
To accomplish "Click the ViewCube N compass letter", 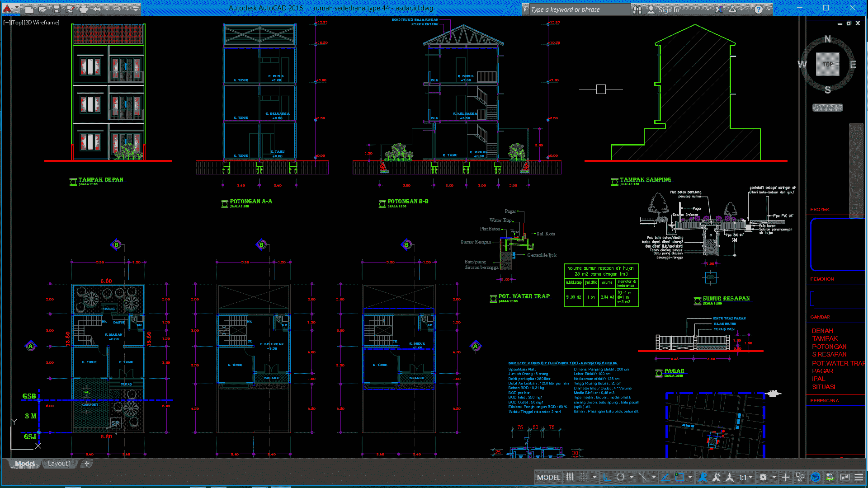I will pos(827,39).
